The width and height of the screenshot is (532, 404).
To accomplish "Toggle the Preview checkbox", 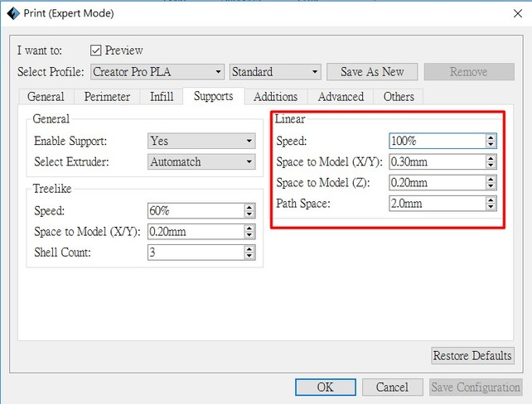I will pyautogui.click(x=95, y=50).
